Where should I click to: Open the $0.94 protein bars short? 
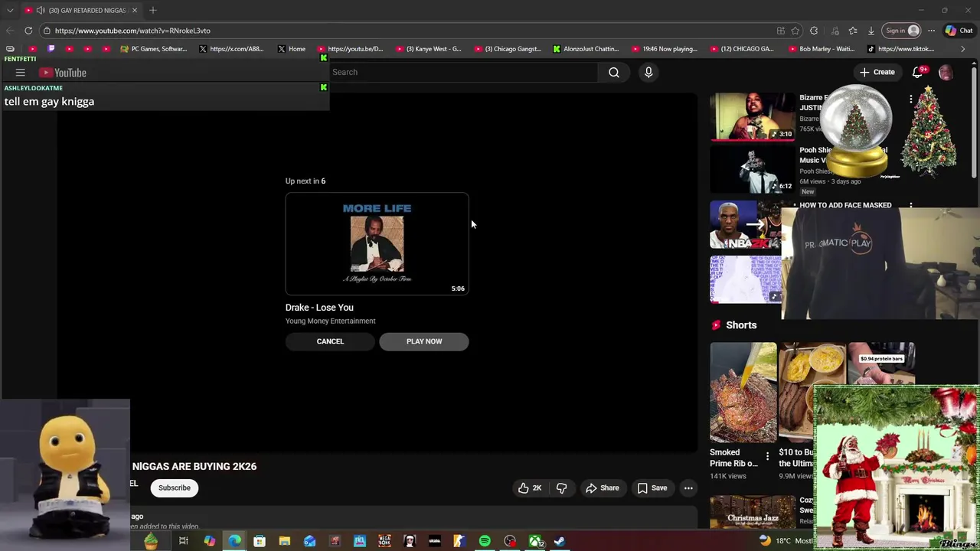[880, 364]
